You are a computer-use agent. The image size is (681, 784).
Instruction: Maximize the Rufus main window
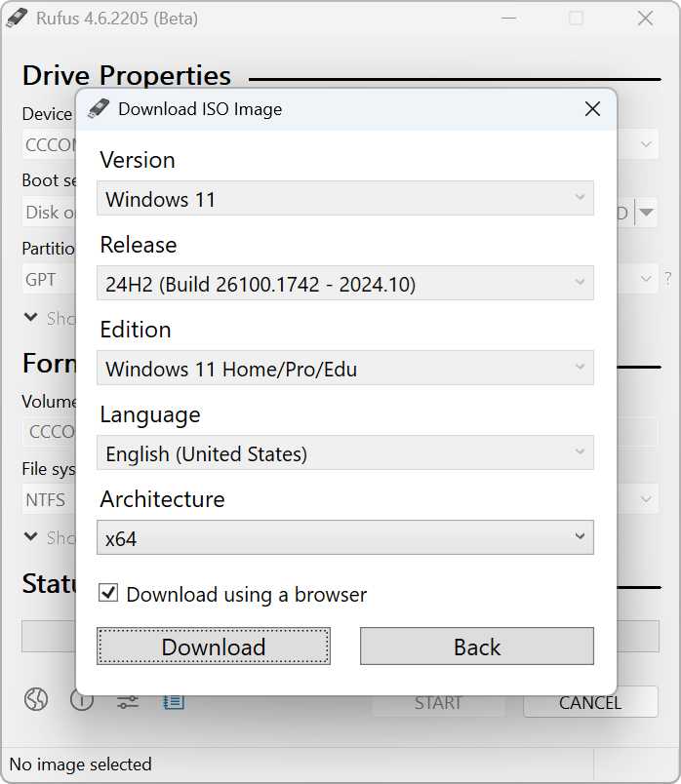click(x=576, y=19)
